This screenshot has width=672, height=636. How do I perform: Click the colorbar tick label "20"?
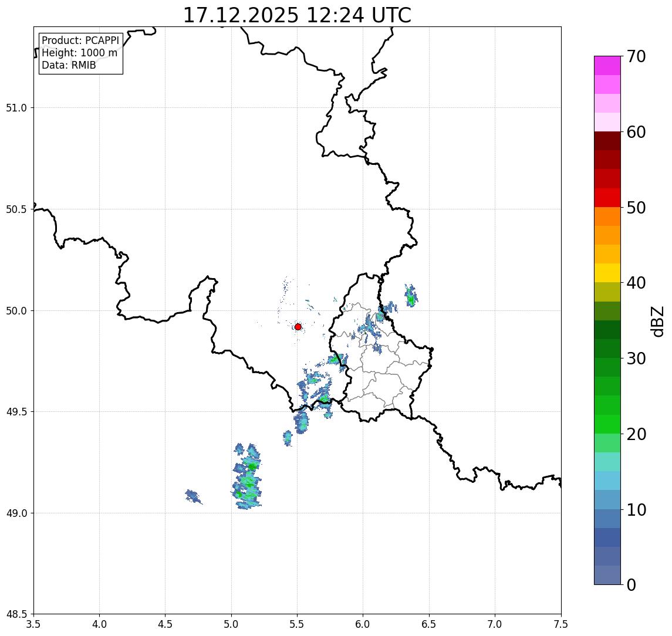click(x=636, y=434)
